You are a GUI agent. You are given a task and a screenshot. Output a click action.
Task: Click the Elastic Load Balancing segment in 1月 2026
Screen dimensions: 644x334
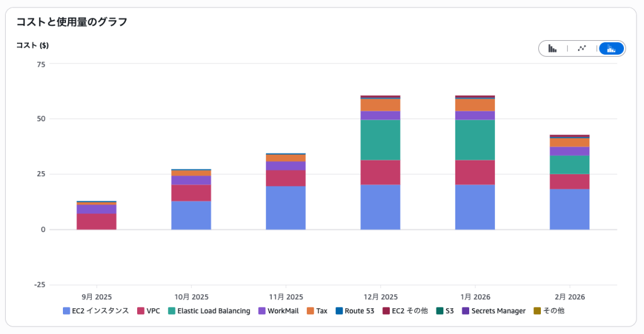click(x=475, y=140)
